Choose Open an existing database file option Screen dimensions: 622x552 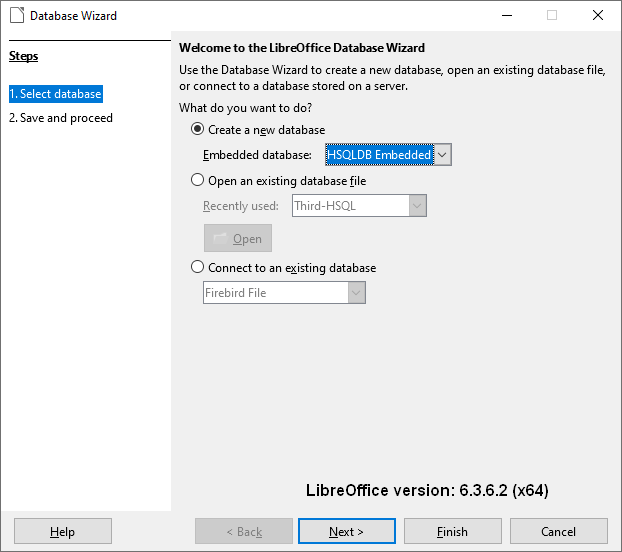(197, 181)
